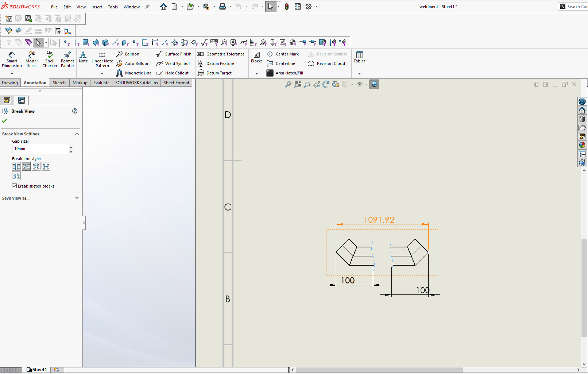Open the Spell Checker
The height and width of the screenshot is (374, 588).
pos(50,59)
